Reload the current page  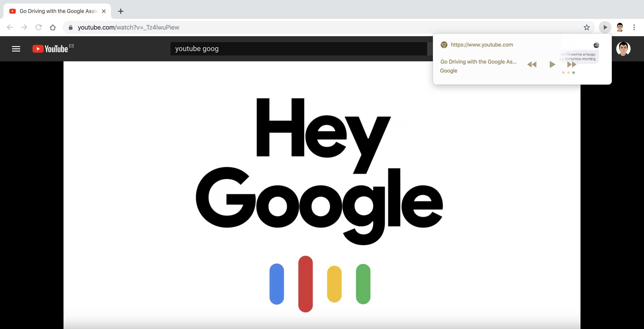(38, 27)
